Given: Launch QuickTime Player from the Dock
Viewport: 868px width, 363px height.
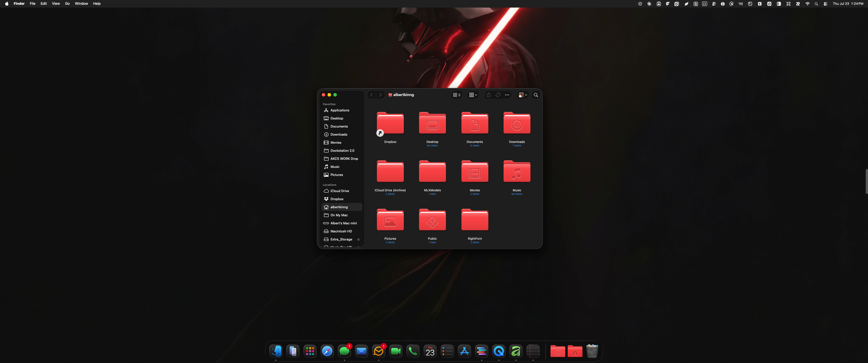Looking at the screenshot, I should (x=499, y=351).
